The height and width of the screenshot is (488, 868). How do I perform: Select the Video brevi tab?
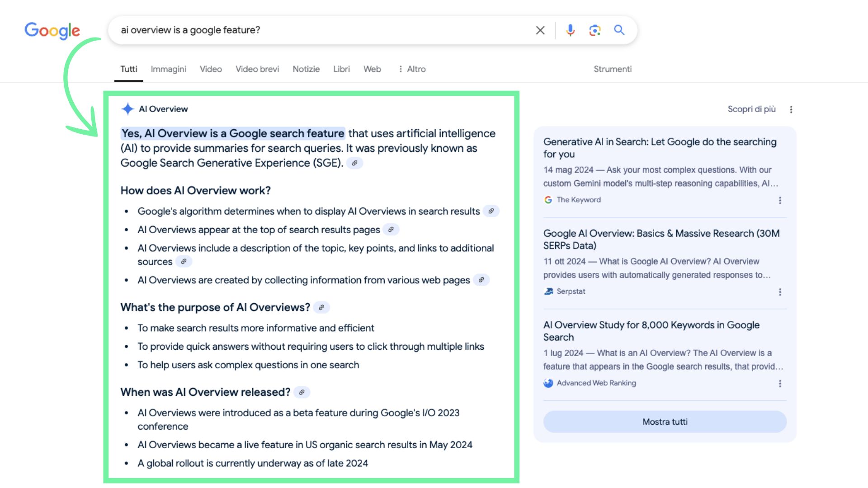tap(257, 69)
